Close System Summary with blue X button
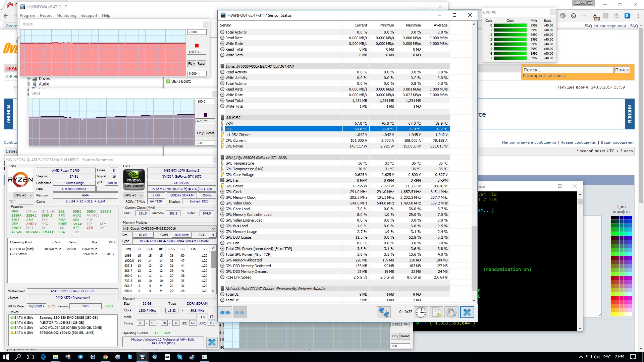The width and height of the screenshot is (644, 362). 212,342
